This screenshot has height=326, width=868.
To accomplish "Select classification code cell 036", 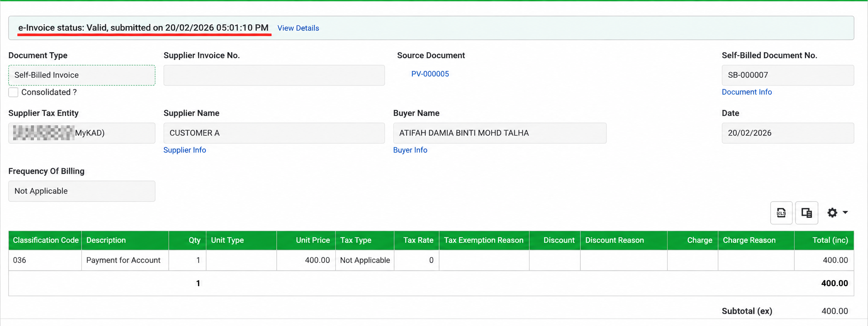I will 45,260.
